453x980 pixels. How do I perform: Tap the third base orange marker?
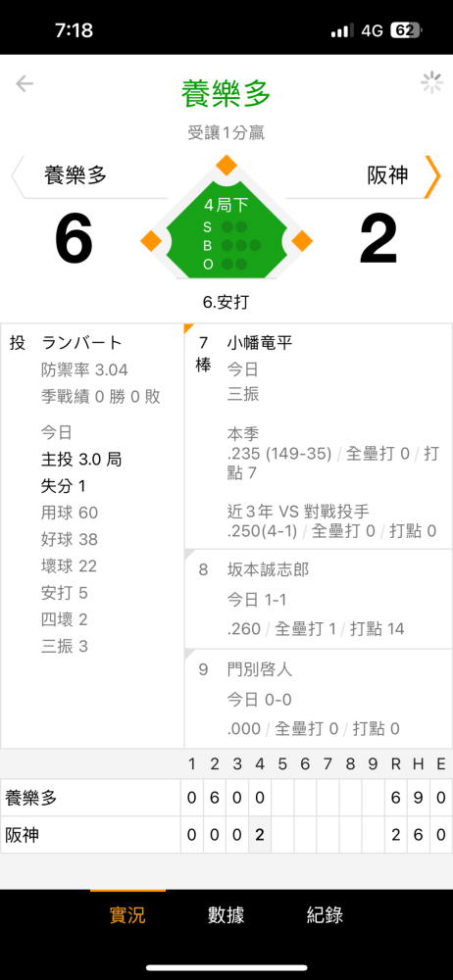[x=151, y=240]
